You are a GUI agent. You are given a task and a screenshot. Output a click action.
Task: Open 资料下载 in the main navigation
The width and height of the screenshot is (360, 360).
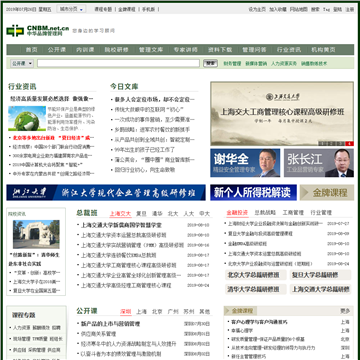[x=220, y=50]
